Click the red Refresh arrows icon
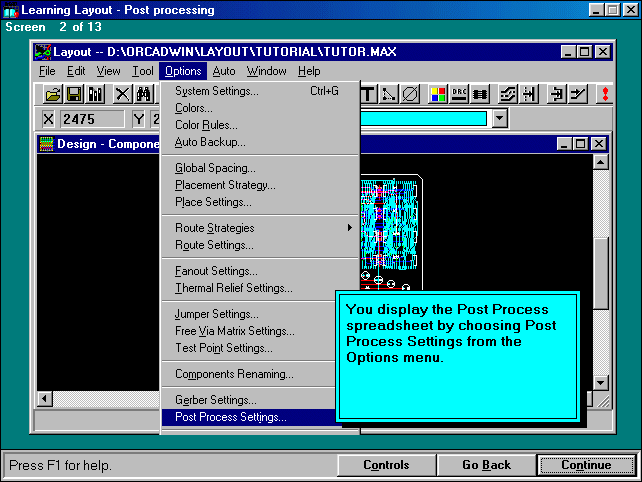The image size is (642, 482). 605,94
